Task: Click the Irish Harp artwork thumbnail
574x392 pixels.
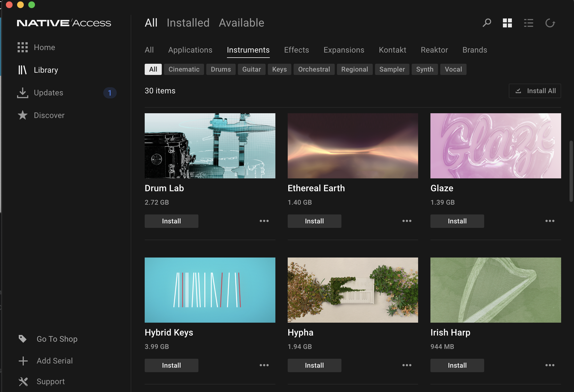Action: click(495, 290)
